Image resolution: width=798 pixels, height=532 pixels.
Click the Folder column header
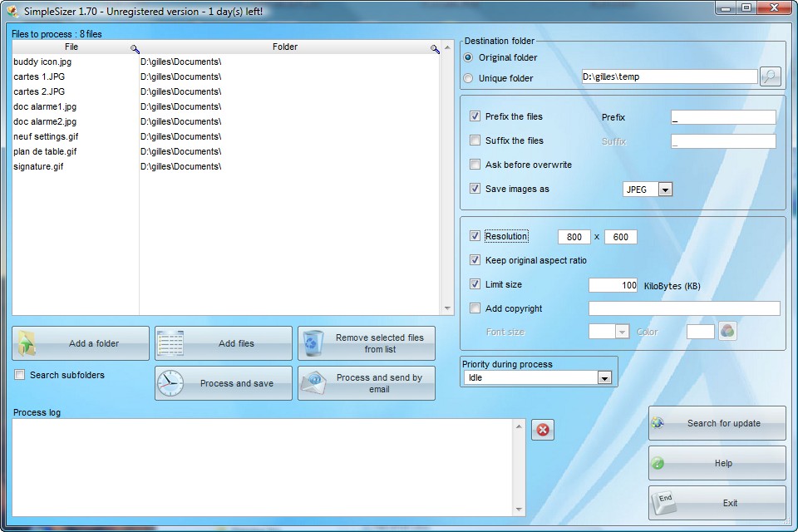click(284, 47)
